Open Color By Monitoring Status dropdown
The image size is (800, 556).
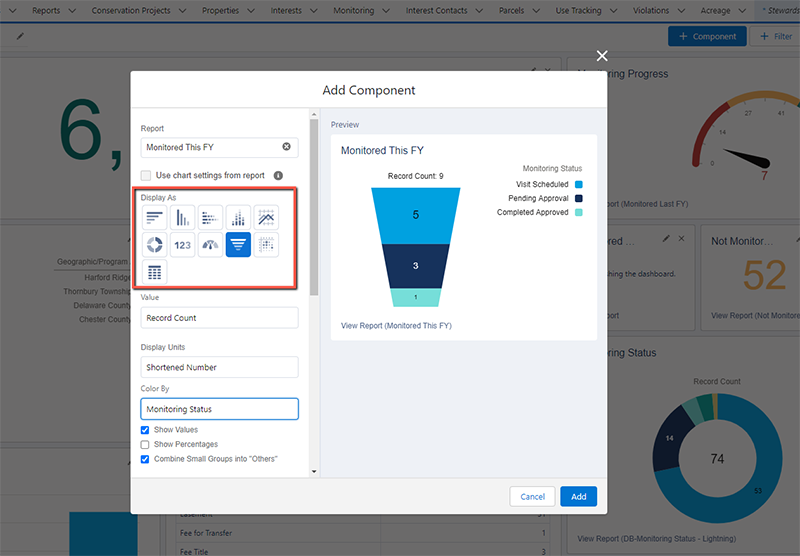tap(219, 409)
